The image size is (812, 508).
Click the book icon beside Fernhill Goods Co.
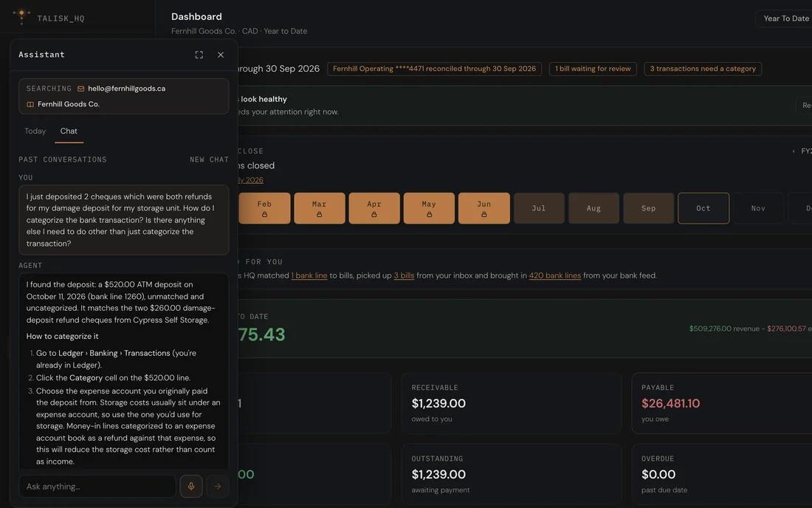click(x=30, y=104)
